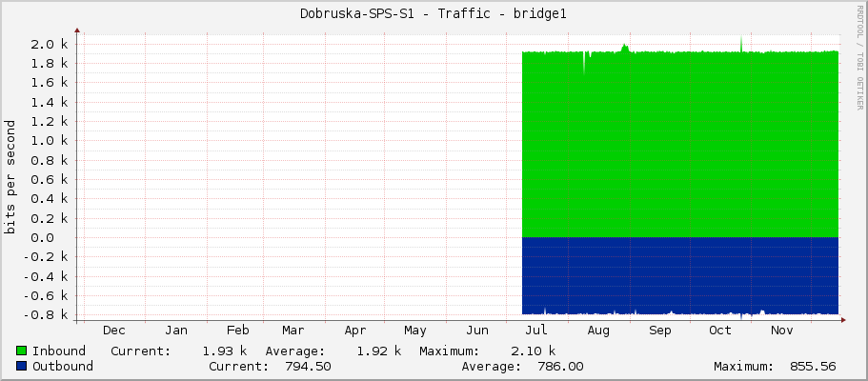Click the Nov month label
868x381 pixels.
[x=781, y=331]
